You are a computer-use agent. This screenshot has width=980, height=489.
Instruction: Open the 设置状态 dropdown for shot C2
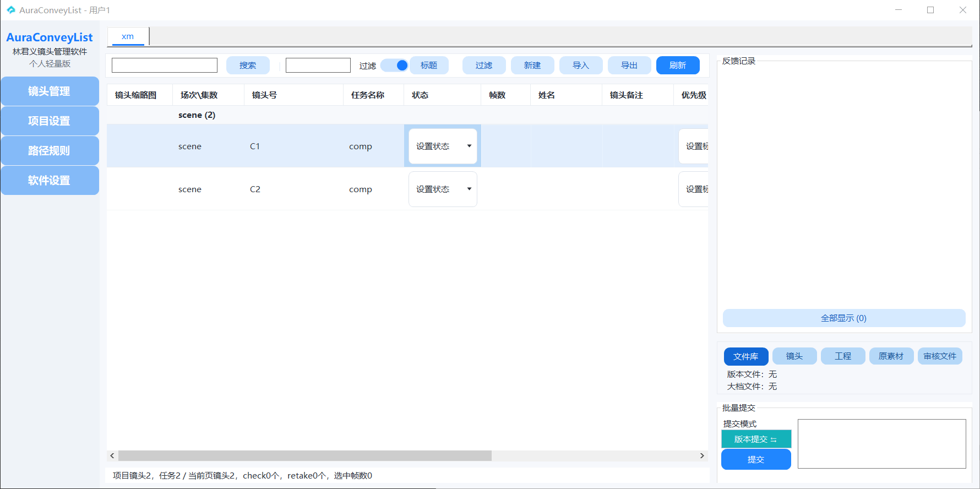[x=443, y=189]
